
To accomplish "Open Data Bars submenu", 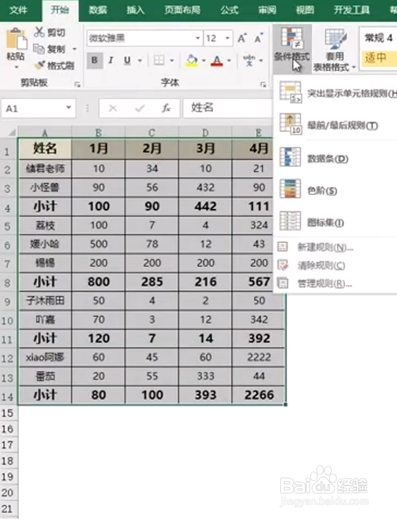I will [x=336, y=158].
